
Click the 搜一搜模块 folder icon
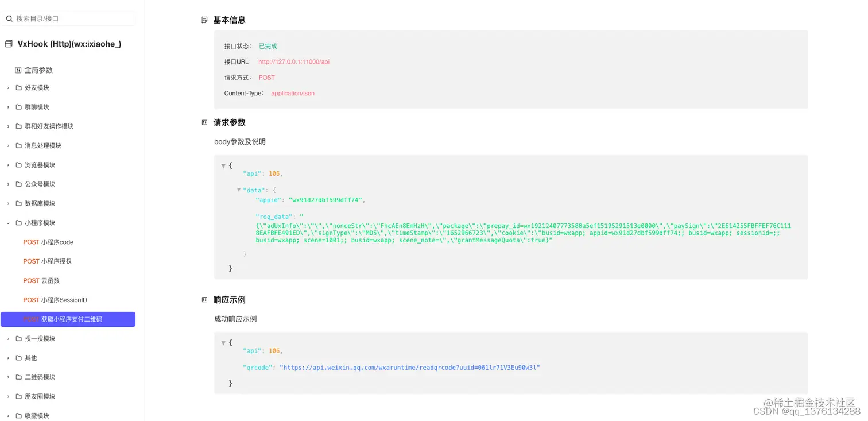19,339
